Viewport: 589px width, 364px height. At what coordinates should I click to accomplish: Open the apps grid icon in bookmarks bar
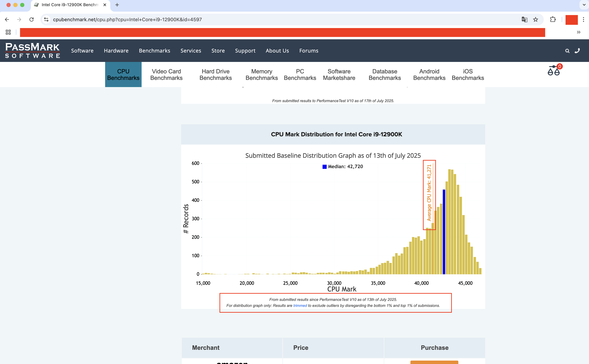pyautogui.click(x=8, y=32)
